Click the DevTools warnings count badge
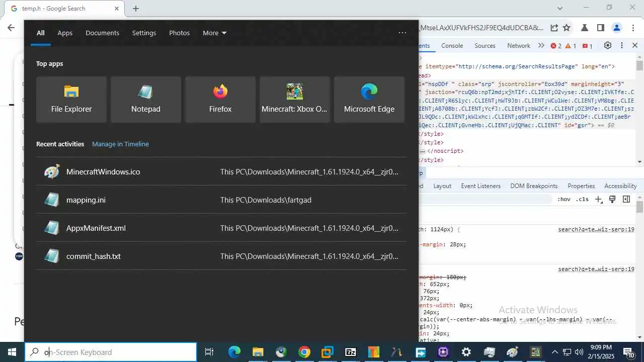 (571, 46)
